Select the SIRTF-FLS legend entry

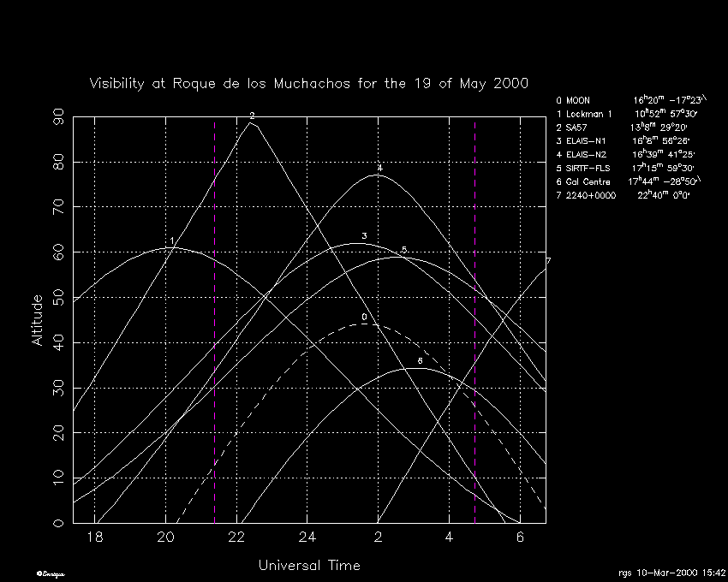pos(625,169)
